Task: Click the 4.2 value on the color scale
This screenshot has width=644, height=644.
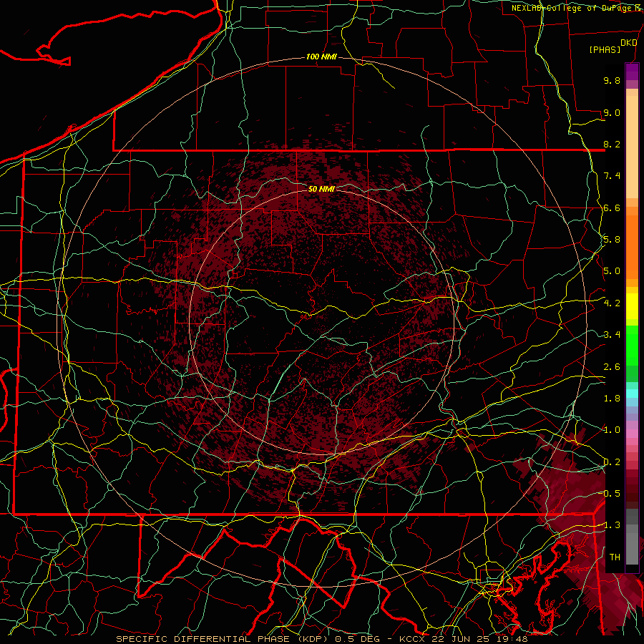Action: click(612, 303)
